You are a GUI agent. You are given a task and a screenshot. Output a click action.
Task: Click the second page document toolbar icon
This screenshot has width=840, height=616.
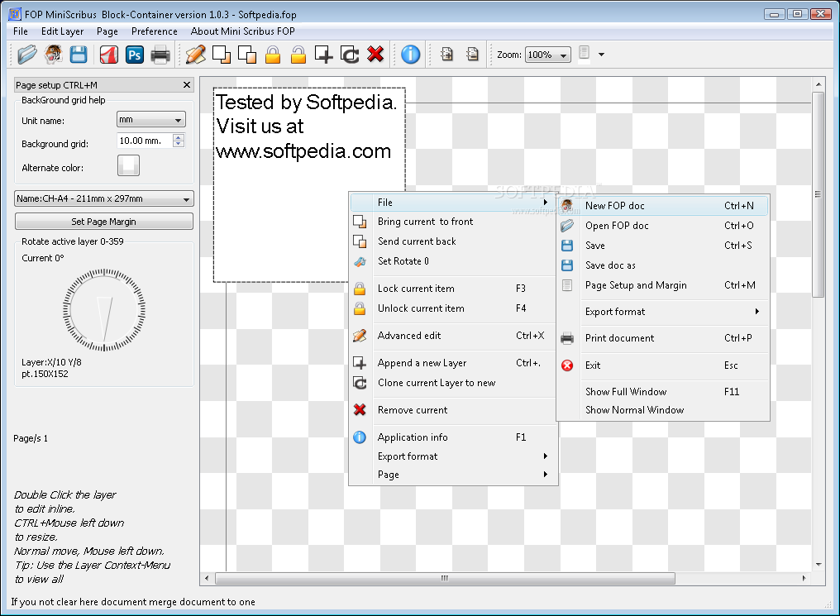point(473,54)
